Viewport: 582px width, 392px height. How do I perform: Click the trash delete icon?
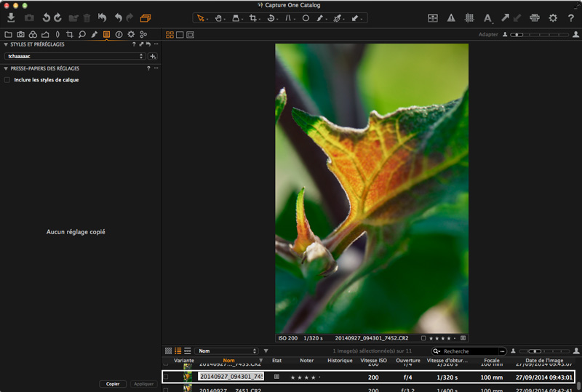87,17
